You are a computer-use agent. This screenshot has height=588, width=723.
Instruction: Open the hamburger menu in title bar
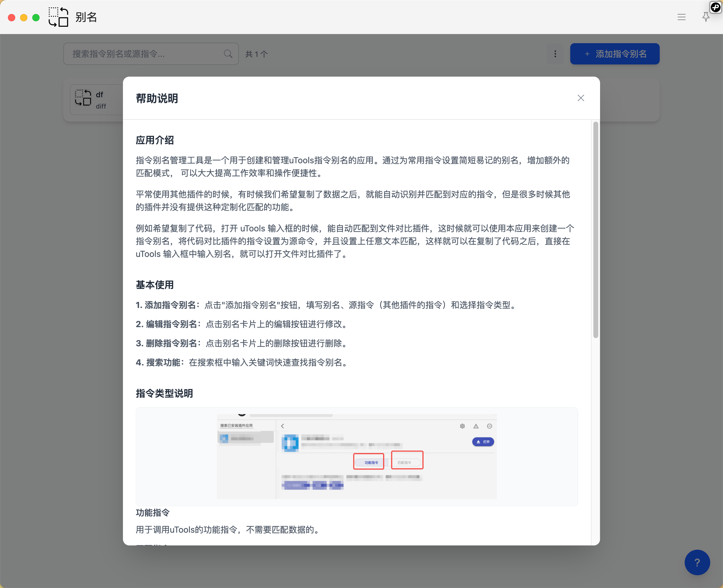point(681,17)
